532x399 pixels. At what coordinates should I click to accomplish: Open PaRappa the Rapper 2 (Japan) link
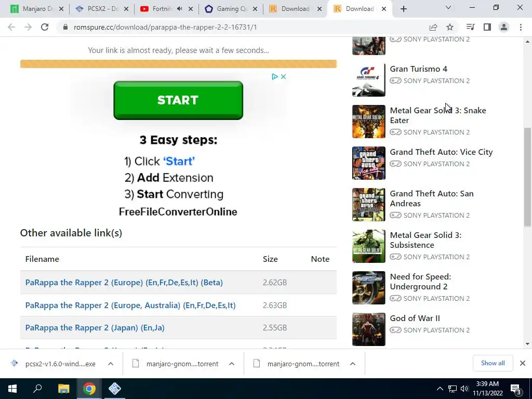coord(95,327)
